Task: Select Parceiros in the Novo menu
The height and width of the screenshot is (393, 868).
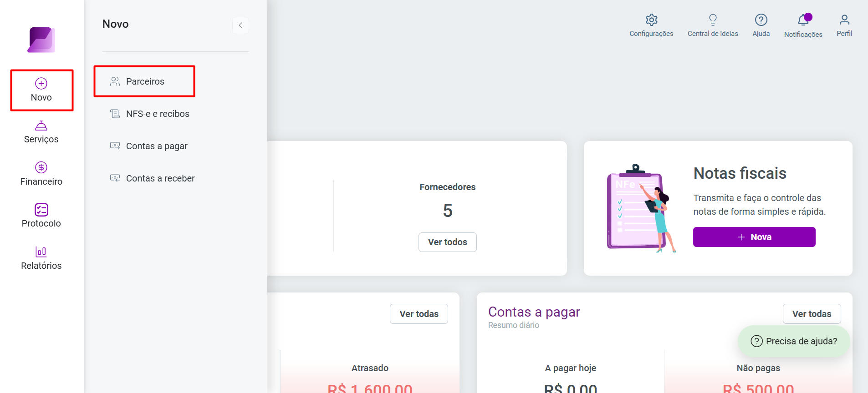Action: (145, 81)
